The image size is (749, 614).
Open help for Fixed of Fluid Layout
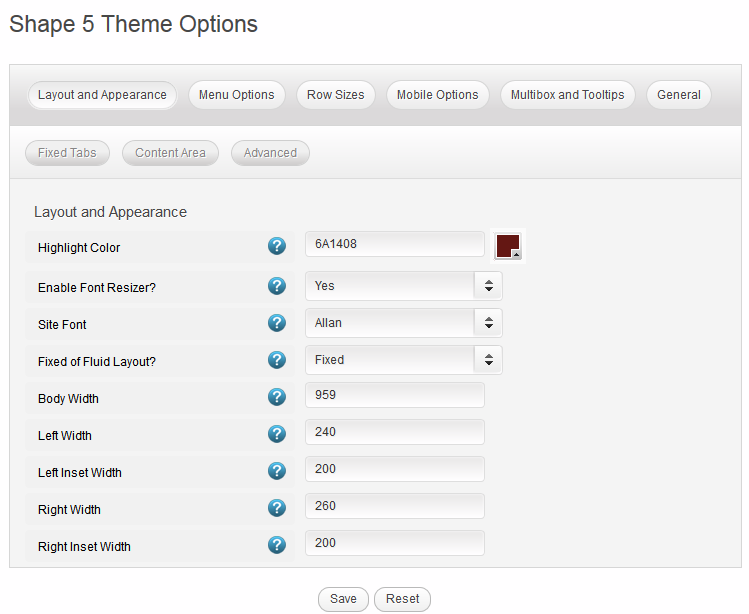coord(277,360)
